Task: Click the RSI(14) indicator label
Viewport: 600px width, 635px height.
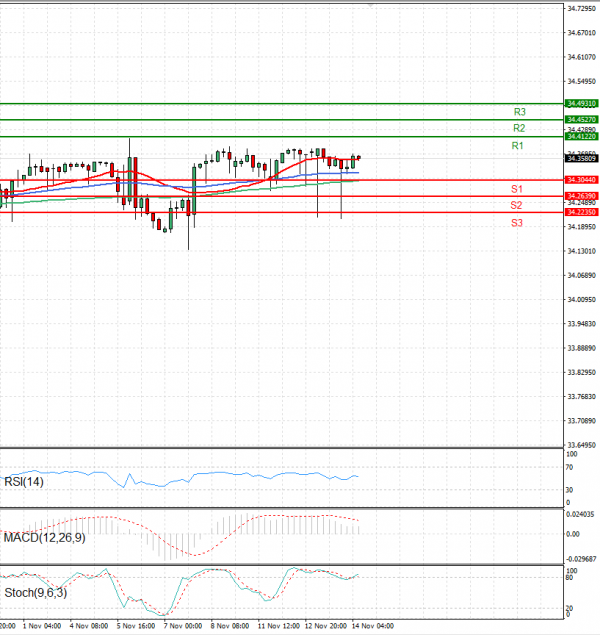Action: (x=23, y=482)
